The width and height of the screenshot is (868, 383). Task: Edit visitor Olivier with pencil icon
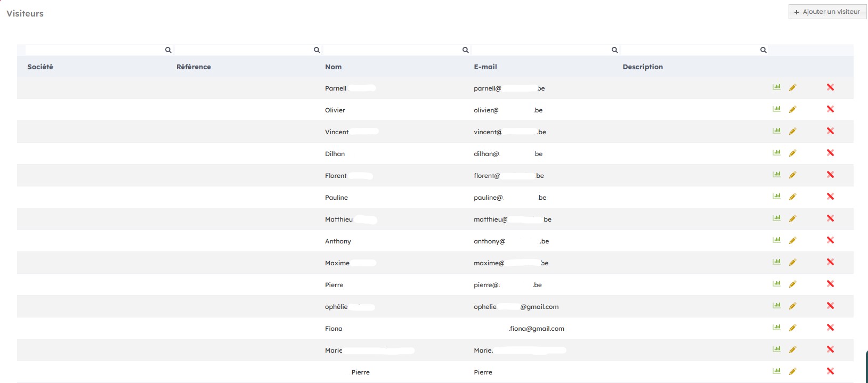(x=792, y=110)
